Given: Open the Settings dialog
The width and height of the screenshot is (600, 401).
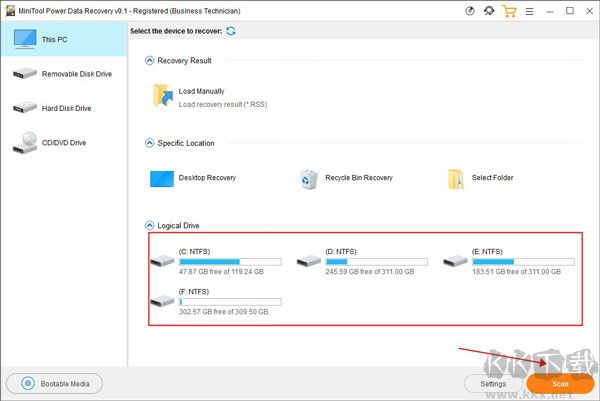Looking at the screenshot, I should tap(493, 383).
